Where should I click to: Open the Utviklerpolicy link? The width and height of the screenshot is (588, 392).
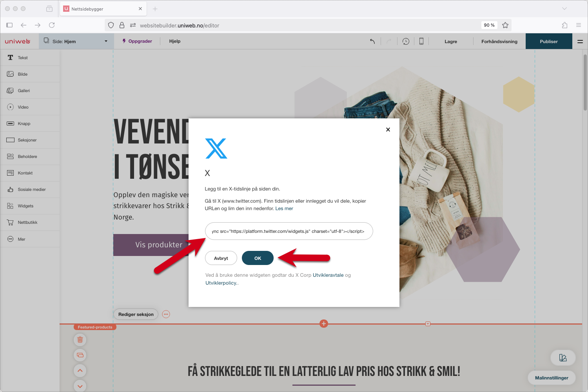pos(221,283)
